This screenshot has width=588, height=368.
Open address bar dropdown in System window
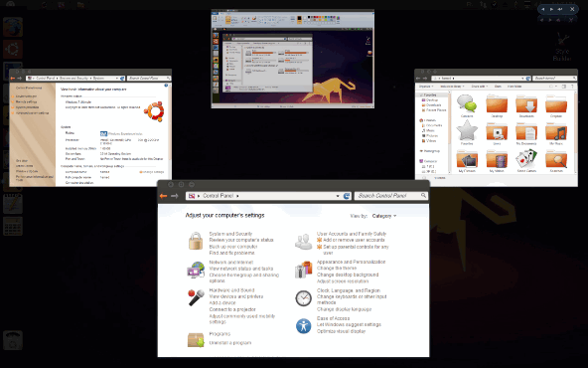[116, 79]
